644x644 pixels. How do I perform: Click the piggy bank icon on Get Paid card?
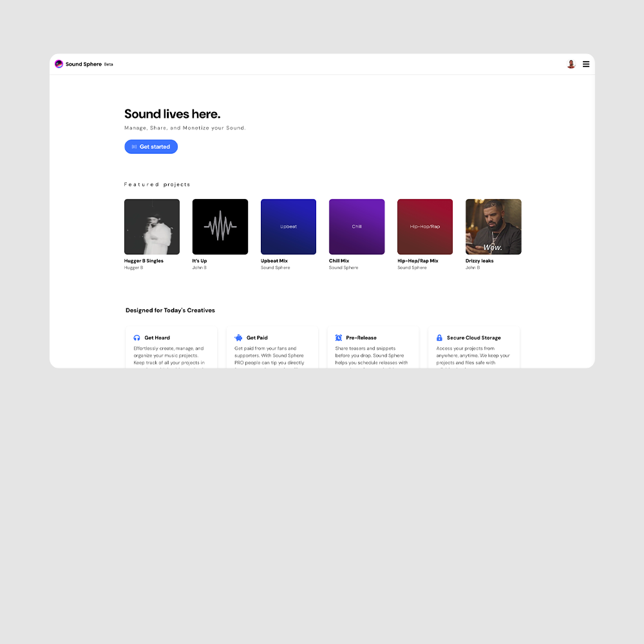click(x=238, y=337)
